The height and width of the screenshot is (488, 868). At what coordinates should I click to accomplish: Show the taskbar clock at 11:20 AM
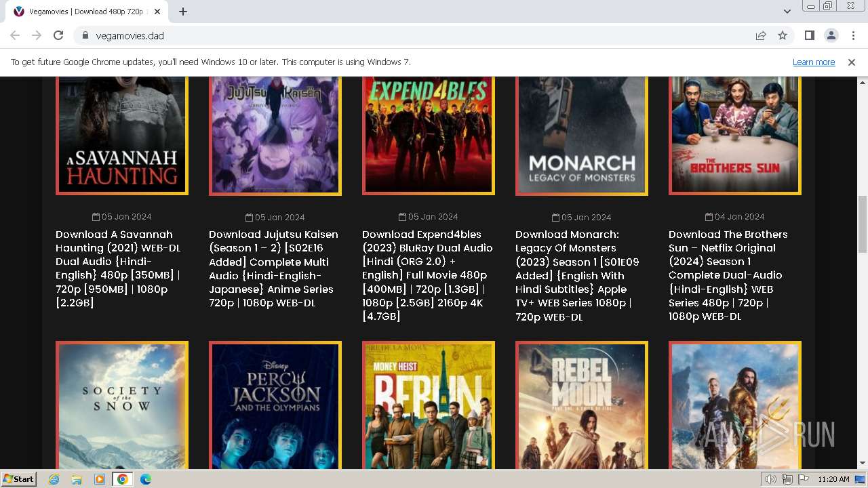click(x=833, y=479)
